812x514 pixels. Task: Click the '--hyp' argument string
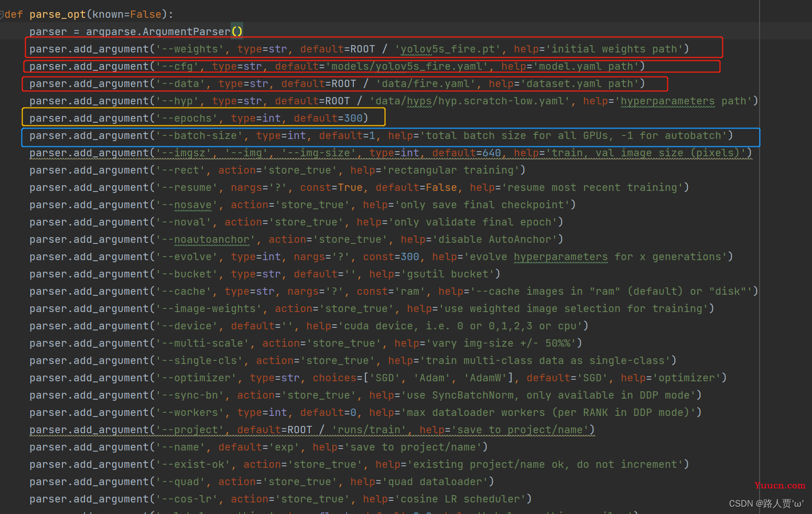point(177,101)
